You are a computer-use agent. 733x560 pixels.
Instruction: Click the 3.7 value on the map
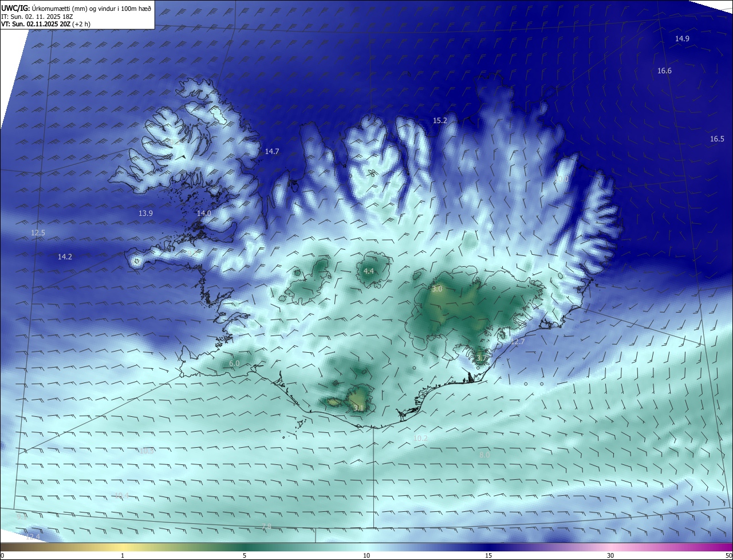click(481, 359)
